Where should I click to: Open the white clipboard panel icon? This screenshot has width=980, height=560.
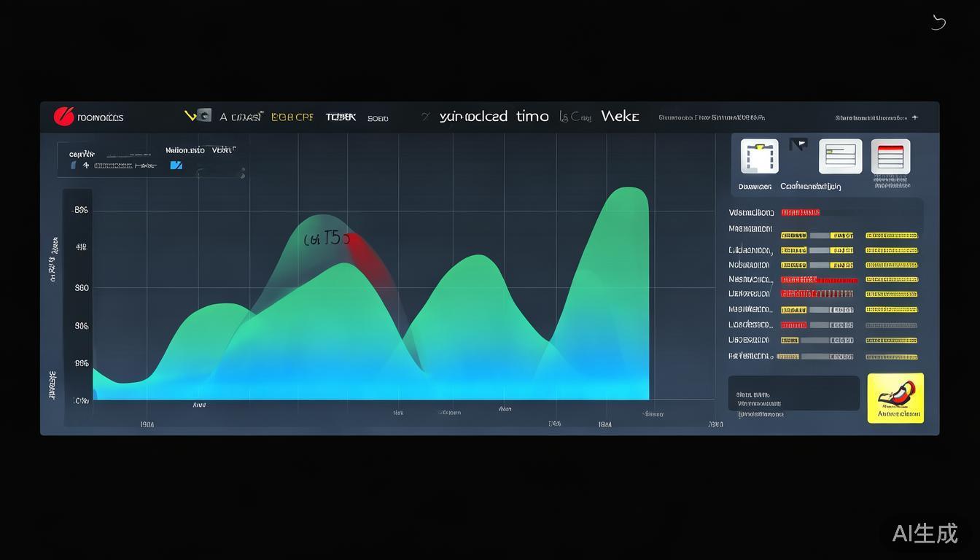(759, 156)
